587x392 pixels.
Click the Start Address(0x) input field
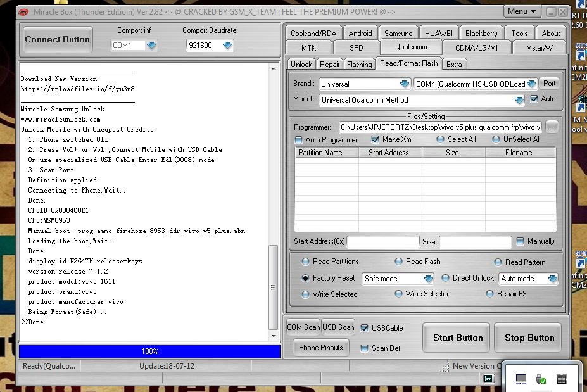(383, 242)
